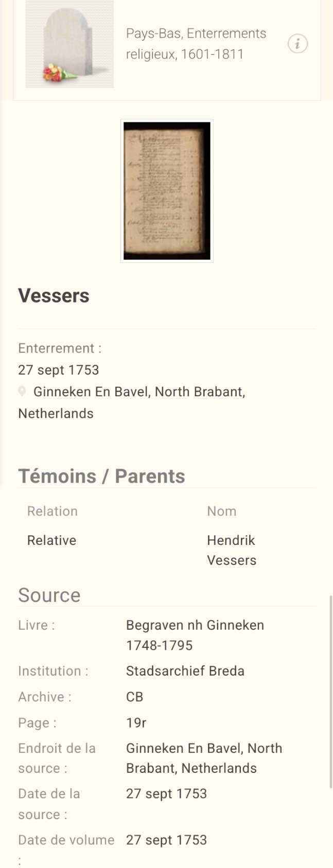Select the Relative relation cell
Screen dimensions: 333x868
click(x=51, y=540)
